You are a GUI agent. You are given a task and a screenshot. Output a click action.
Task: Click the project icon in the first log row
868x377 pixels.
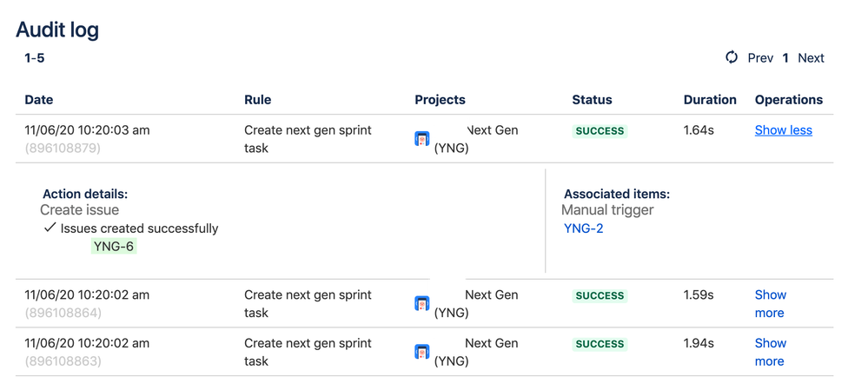(421, 139)
